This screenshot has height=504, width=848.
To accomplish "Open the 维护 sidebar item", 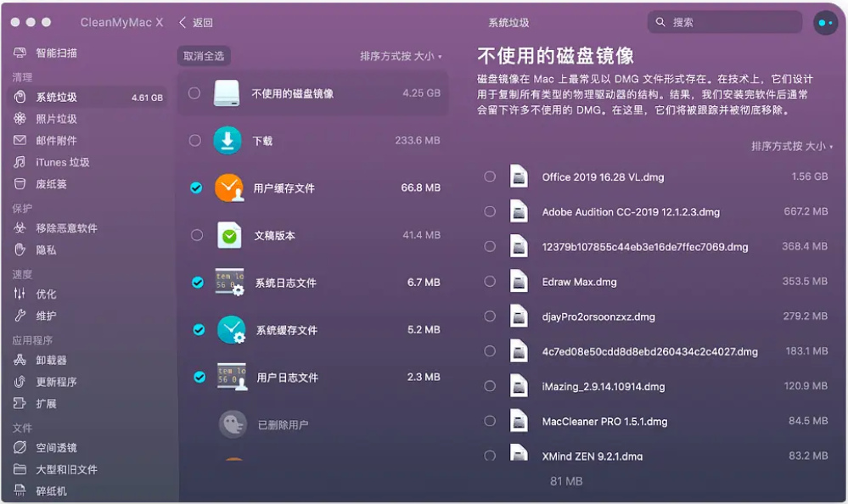I will point(88,316).
